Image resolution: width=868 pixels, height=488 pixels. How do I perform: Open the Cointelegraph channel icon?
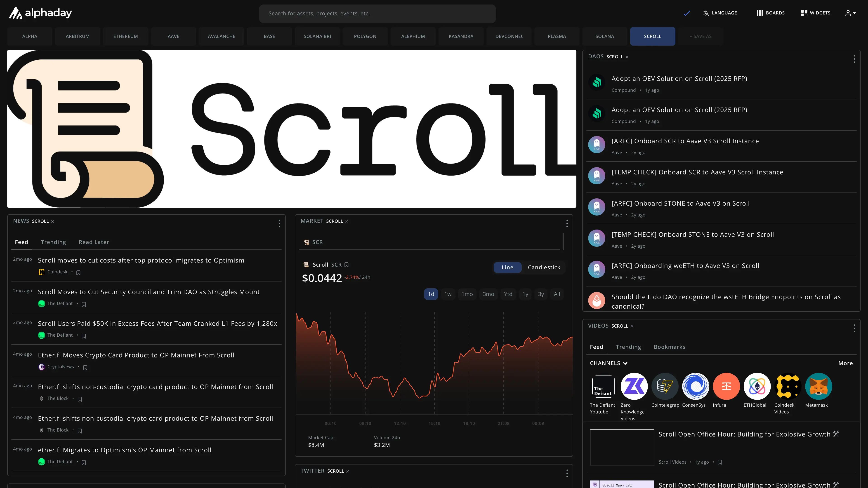click(x=665, y=386)
